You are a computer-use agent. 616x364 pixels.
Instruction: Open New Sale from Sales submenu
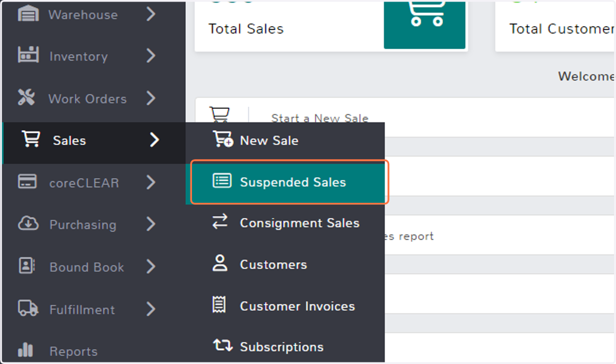pos(285,141)
